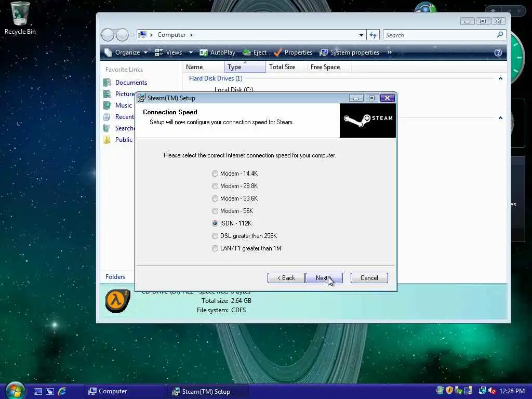Click Windows Security shield tray icon

(449, 391)
